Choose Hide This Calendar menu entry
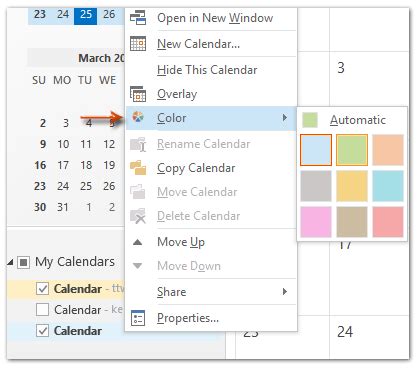The width and height of the screenshot is (417, 372). 207,70
